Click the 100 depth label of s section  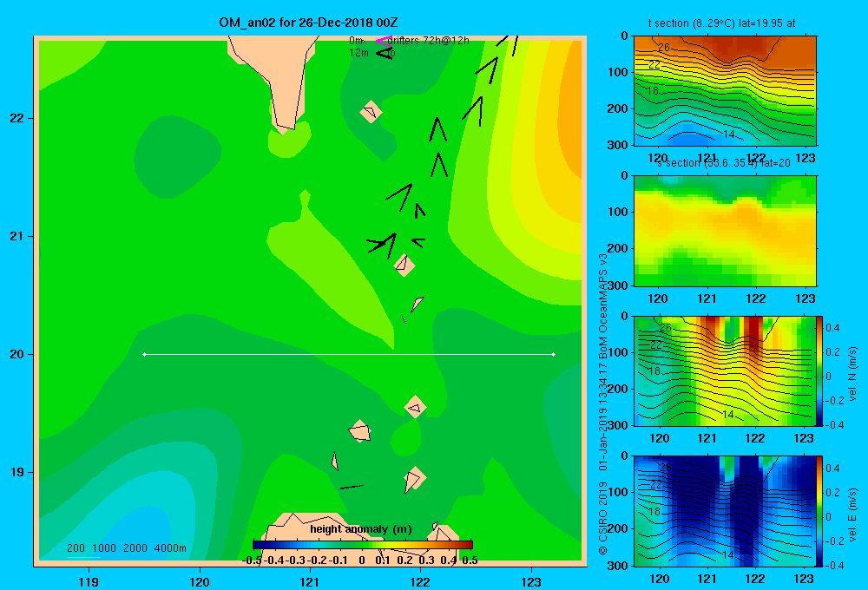(x=617, y=212)
